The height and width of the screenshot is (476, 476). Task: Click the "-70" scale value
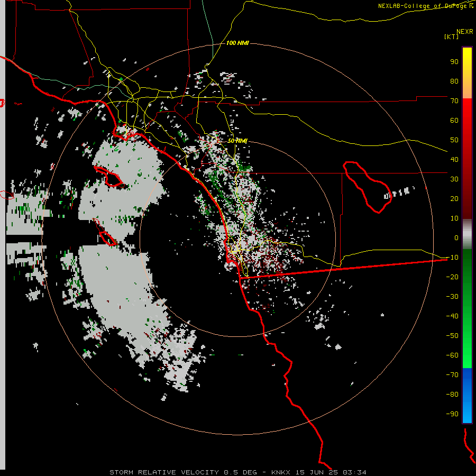[452, 374]
